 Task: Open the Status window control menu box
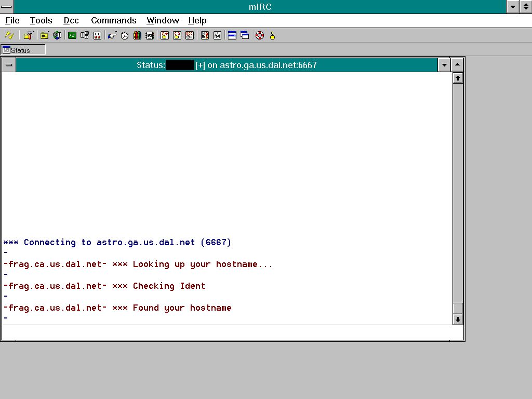tap(9, 65)
